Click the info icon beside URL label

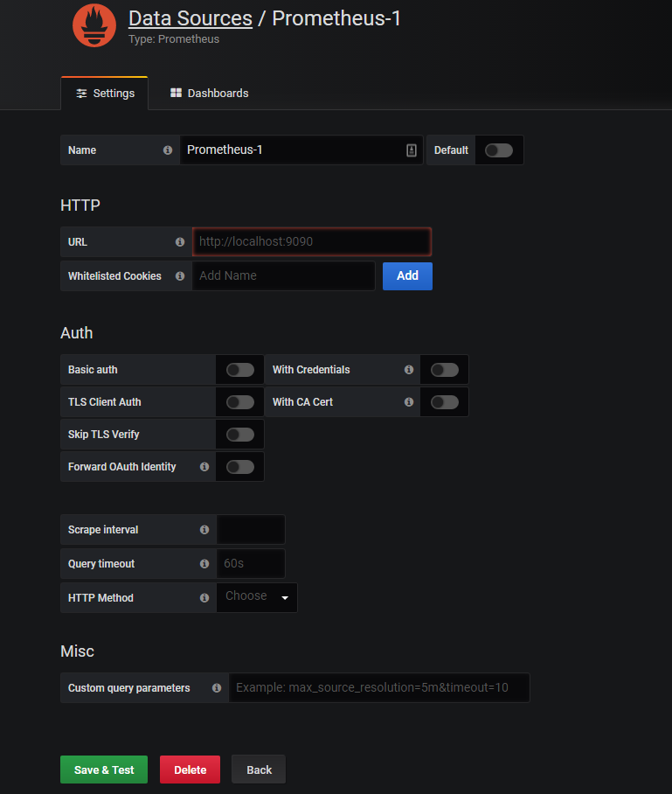pyautogui.click(x=180, y=242)
